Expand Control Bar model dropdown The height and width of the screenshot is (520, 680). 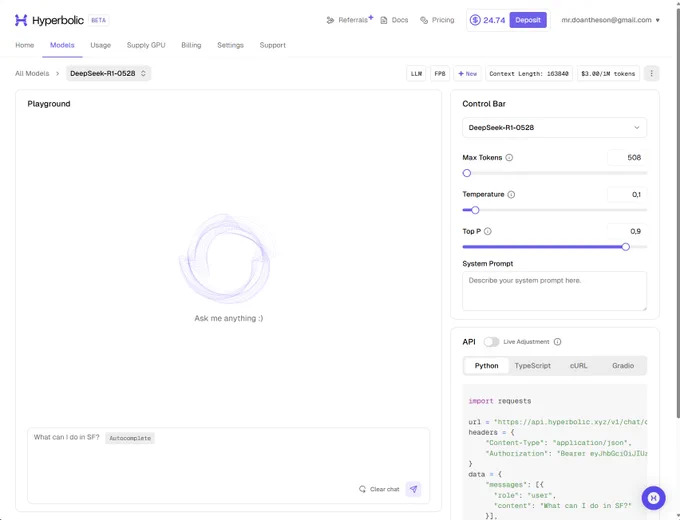point(555,128)
